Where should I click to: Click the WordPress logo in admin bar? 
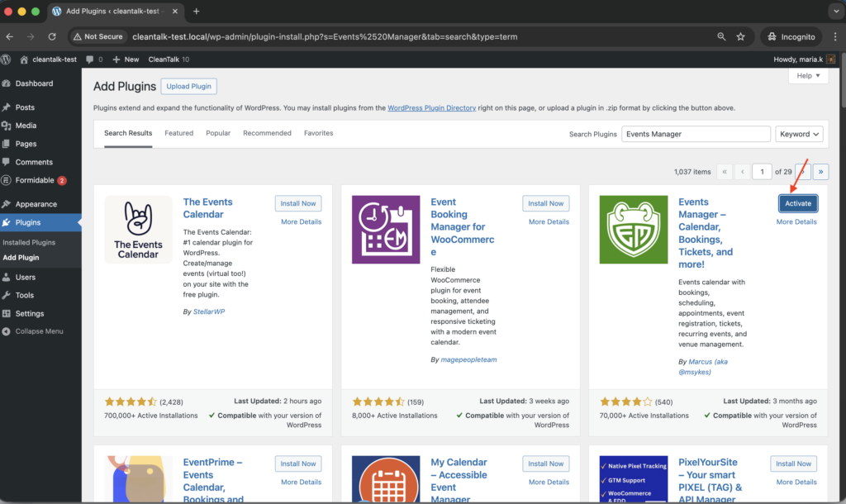click(7, 59)
